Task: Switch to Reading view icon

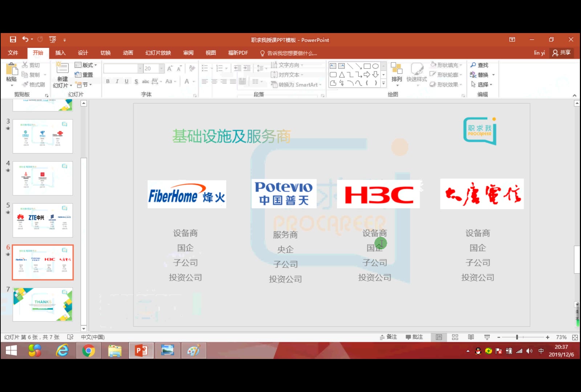Action: click(x=471, y=337)
